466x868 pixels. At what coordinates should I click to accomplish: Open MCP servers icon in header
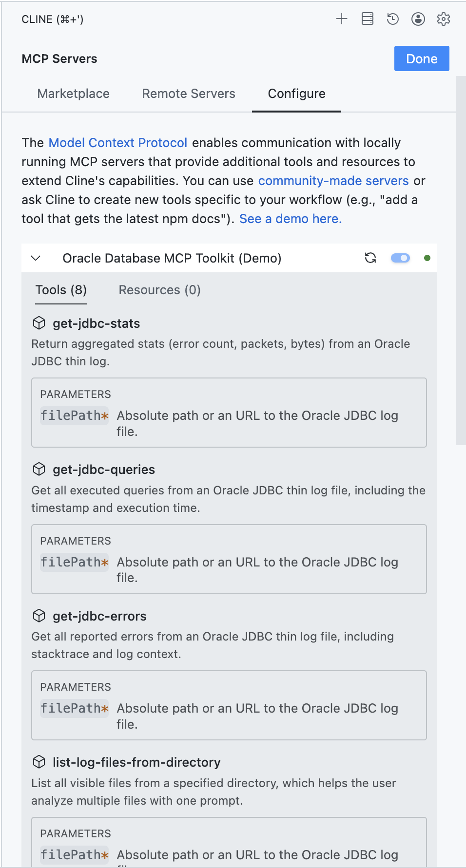[x=368, y=19]
